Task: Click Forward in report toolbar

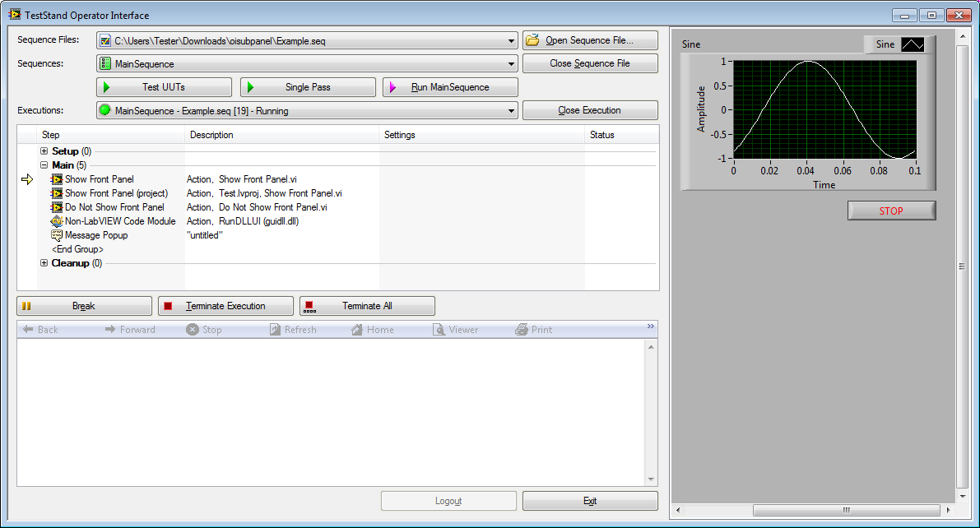Action: (130, 329)
